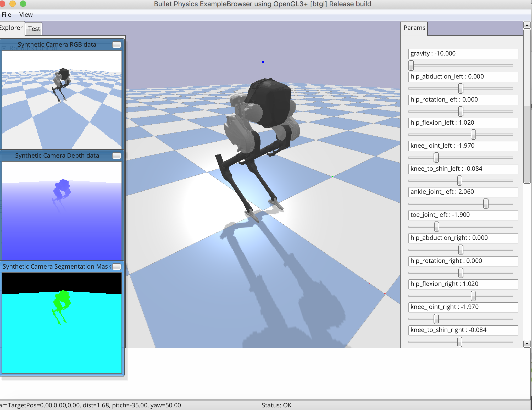Screen dimensions: 532x410
Task: Select the Test tab
Action: coord(33,29)
